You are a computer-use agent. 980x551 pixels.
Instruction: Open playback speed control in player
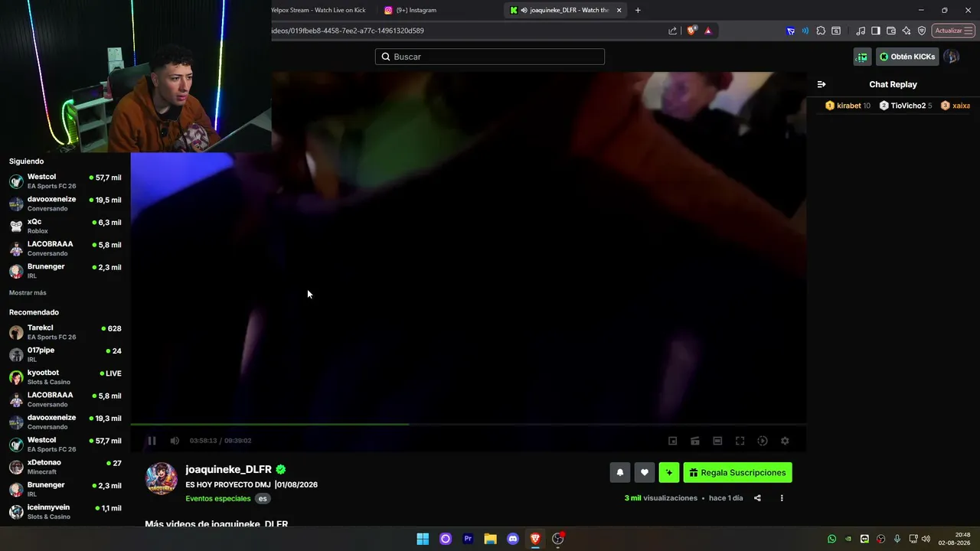(x=763, y=441)
